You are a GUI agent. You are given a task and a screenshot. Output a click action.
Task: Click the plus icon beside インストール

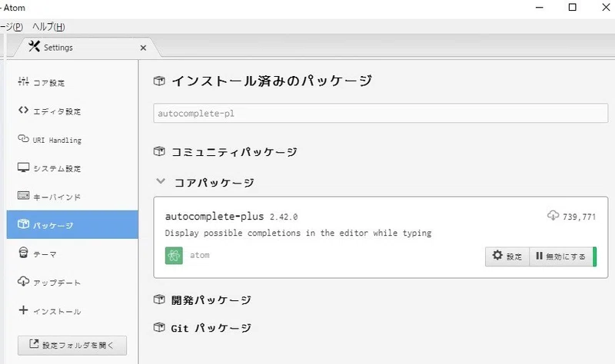(x=23, y=310)
